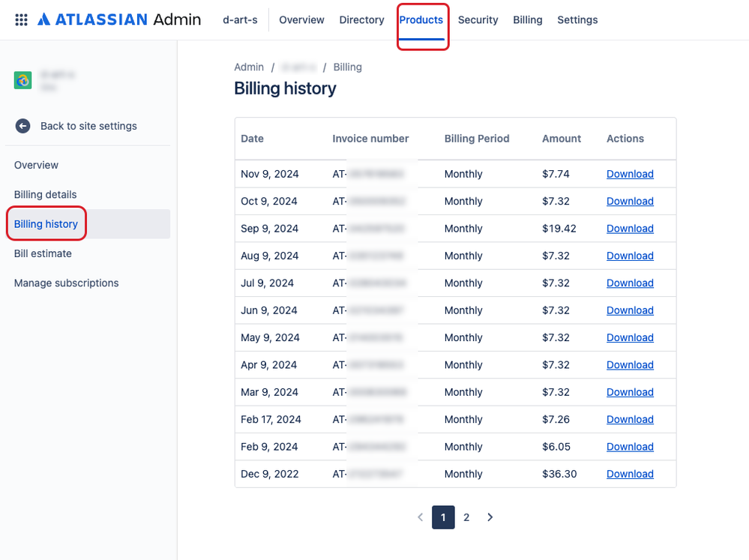Screen dimensions: 749x560
Task: Download the Feb 17, 2024 invoice
Action: coord(630,419)
